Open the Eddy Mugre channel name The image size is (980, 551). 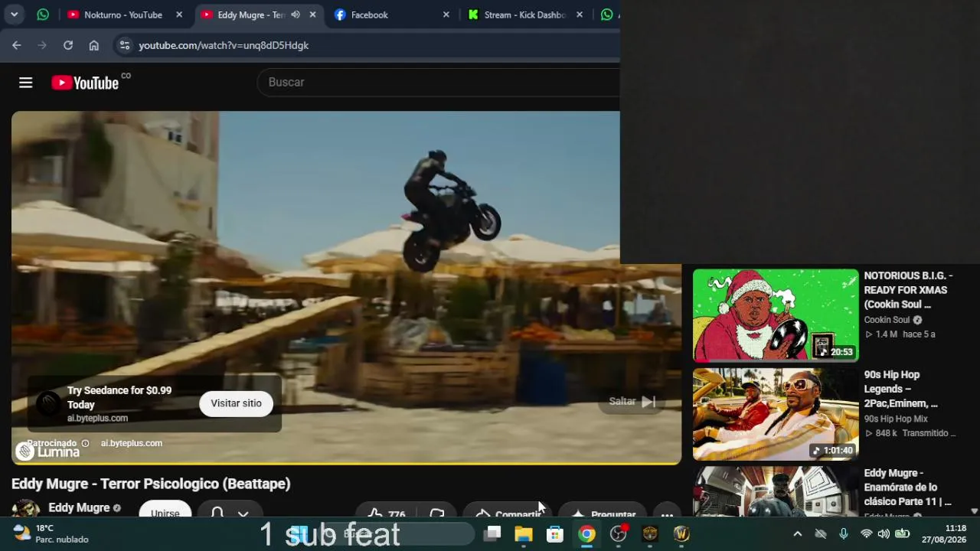pyautogui.click(x=79, y=507)
